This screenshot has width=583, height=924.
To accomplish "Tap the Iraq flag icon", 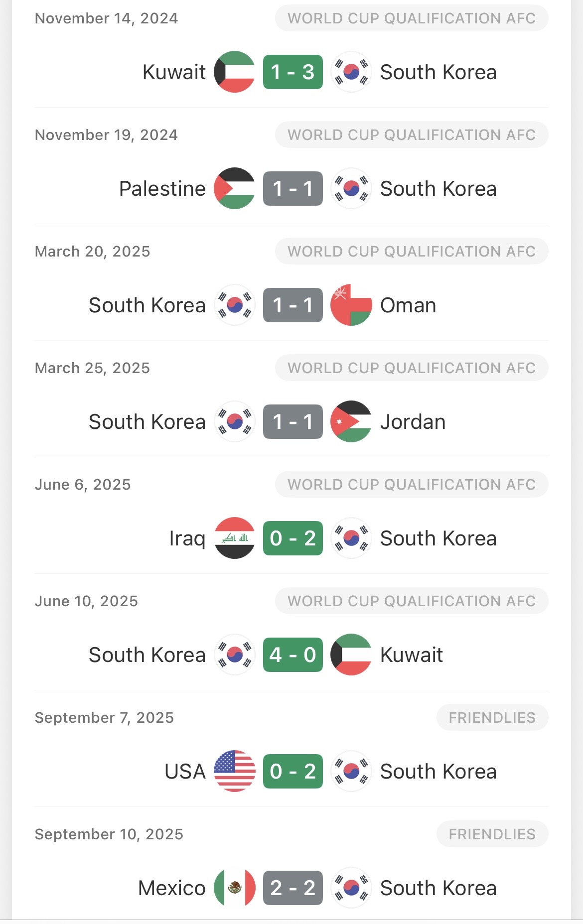I will [x=234, y=538].
